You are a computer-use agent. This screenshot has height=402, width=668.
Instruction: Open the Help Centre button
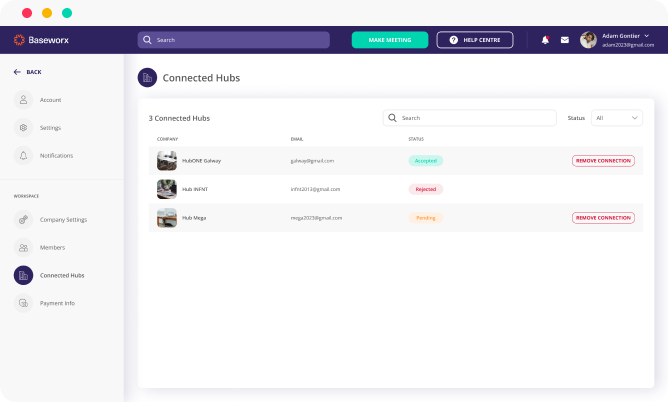475,40
